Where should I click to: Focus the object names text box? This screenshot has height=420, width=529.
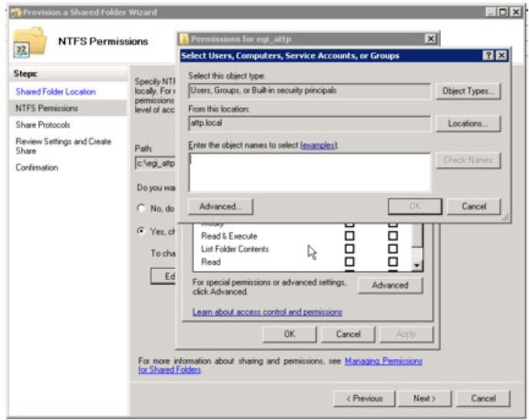(309, 173)
